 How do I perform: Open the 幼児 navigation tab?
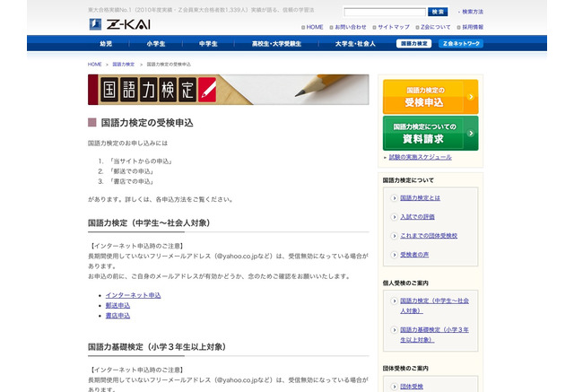point(106,43)
